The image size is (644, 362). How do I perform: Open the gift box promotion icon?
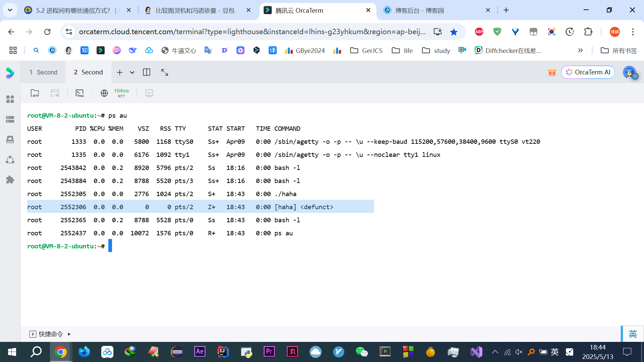(x=552, y=72)
